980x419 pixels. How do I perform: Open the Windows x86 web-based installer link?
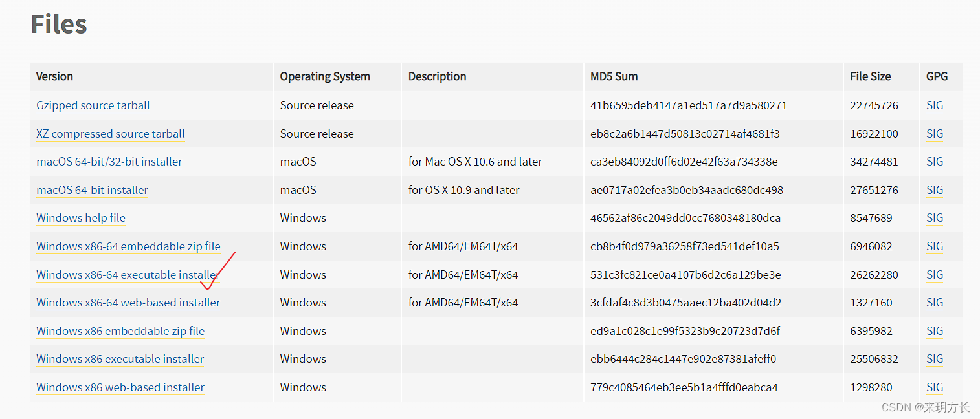pyautogui.click(x=120, y=387)
